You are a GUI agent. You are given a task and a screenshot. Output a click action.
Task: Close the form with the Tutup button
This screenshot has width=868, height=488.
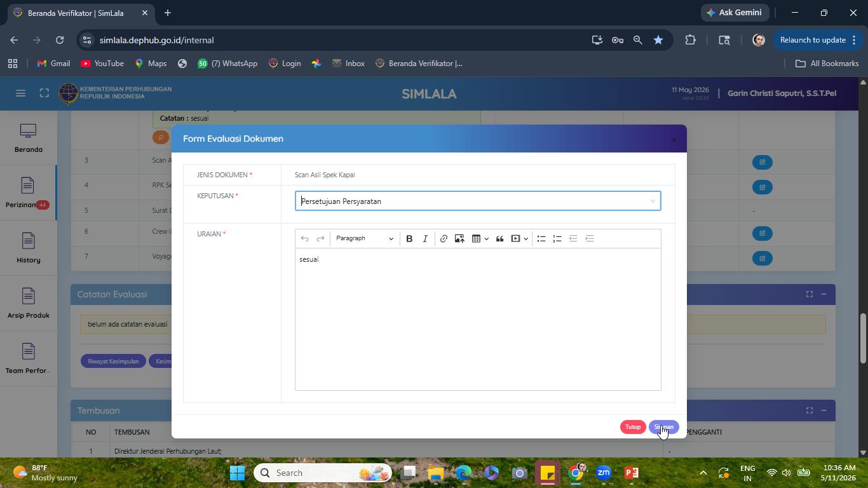coord(633,427)
